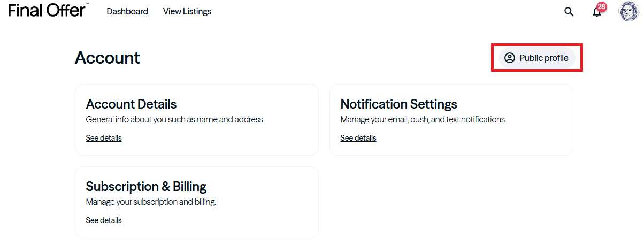The width and height of the screenshot is (644, 245).
Task: Select the Notification Settings heading
Action: [x=398, y=104]
